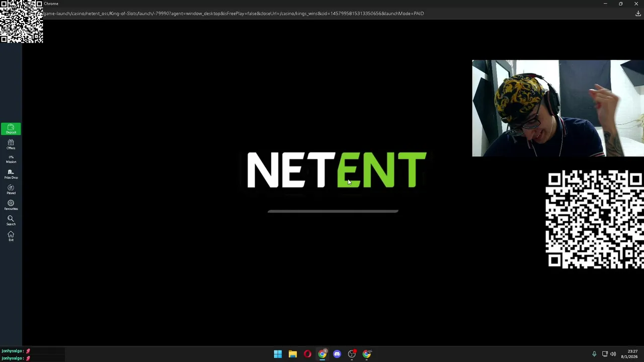Screen dimensions: 644x362
Task: Switch to the active Chrome taskbar icon
Action: click(323, 354)
